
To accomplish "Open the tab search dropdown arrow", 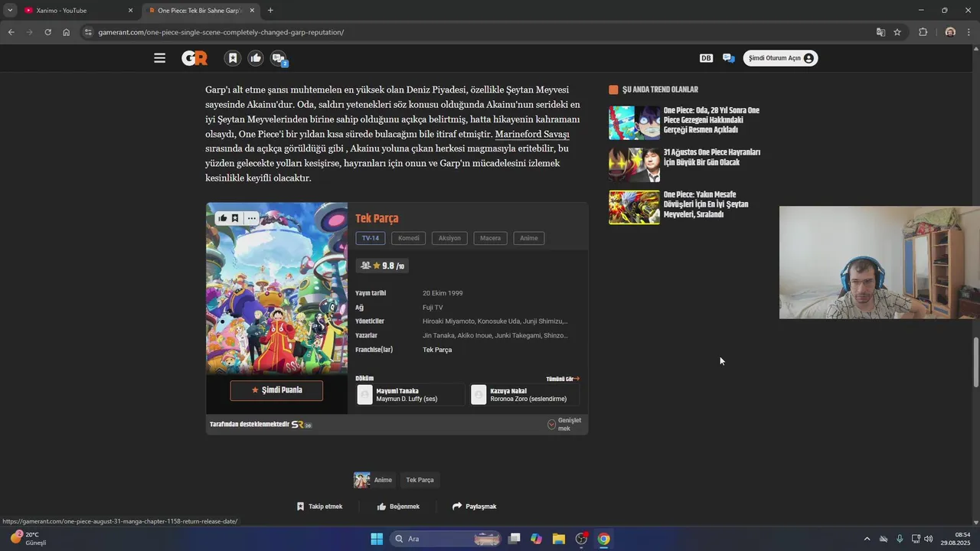I will [x=10, y=11].
